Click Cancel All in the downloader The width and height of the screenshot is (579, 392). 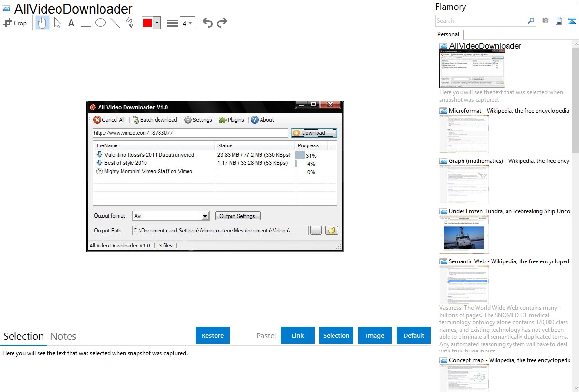109,120
